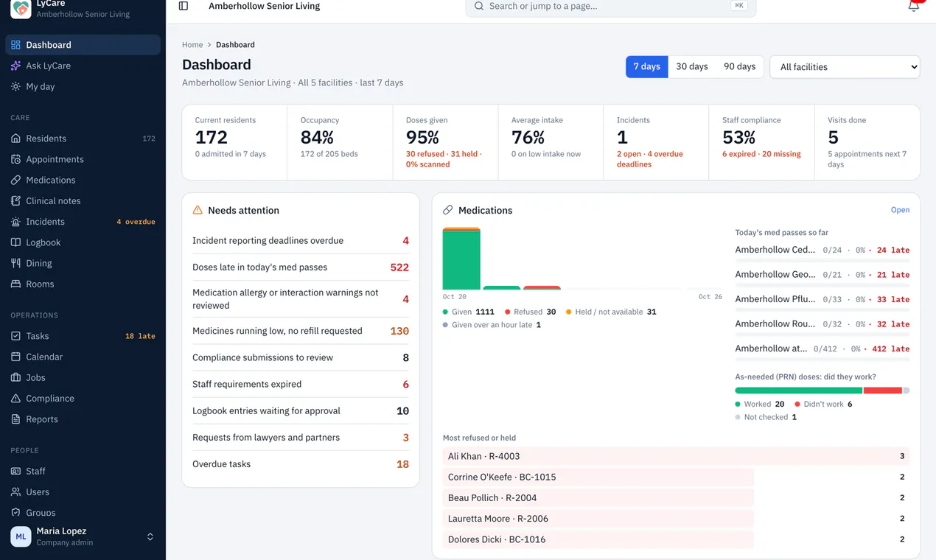Open Incident reporting deadlines overdue row

tap(301, 241)
